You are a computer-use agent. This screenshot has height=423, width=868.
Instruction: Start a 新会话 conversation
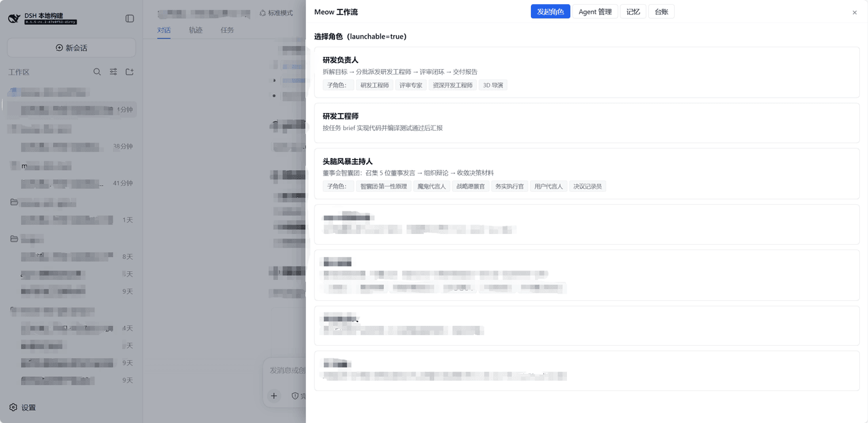[x=71, y=48]
